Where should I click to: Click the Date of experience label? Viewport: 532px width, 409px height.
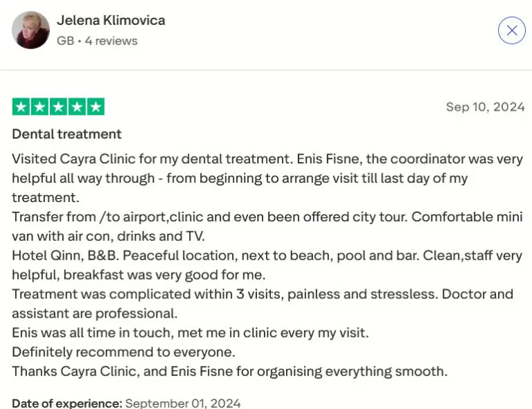pyautogui.click(x=66, y=403)
